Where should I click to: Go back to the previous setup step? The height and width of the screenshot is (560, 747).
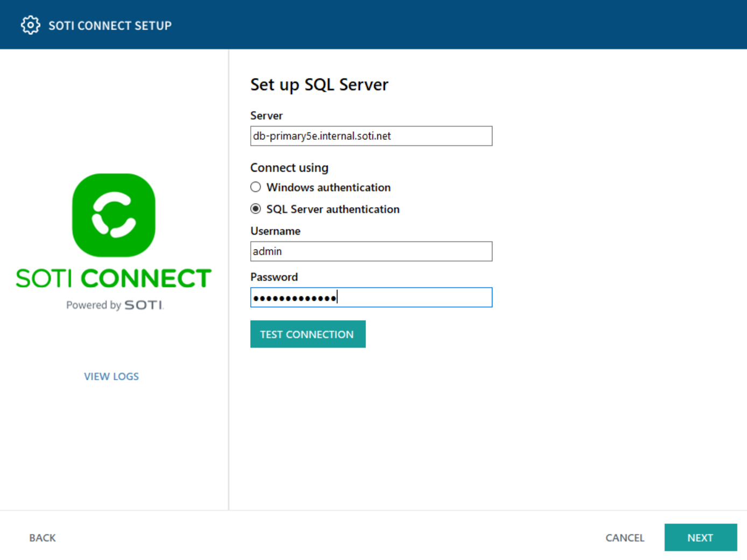[43, 538]
